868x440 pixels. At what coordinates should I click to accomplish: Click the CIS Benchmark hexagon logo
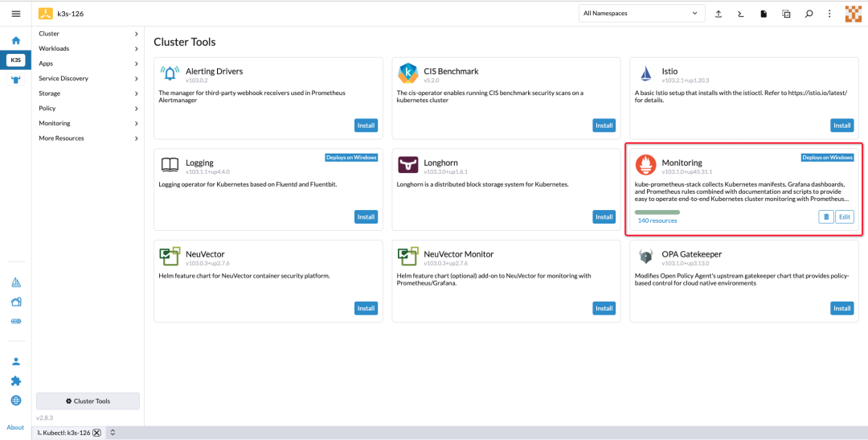(x=408, y=74)
